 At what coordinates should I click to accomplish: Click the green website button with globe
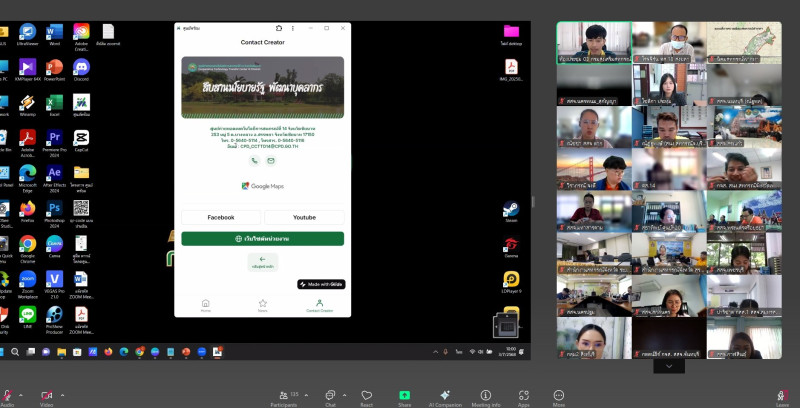pos(263,239)
